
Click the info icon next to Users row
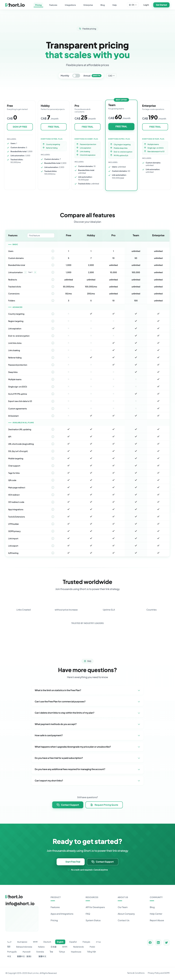(53, 251)
